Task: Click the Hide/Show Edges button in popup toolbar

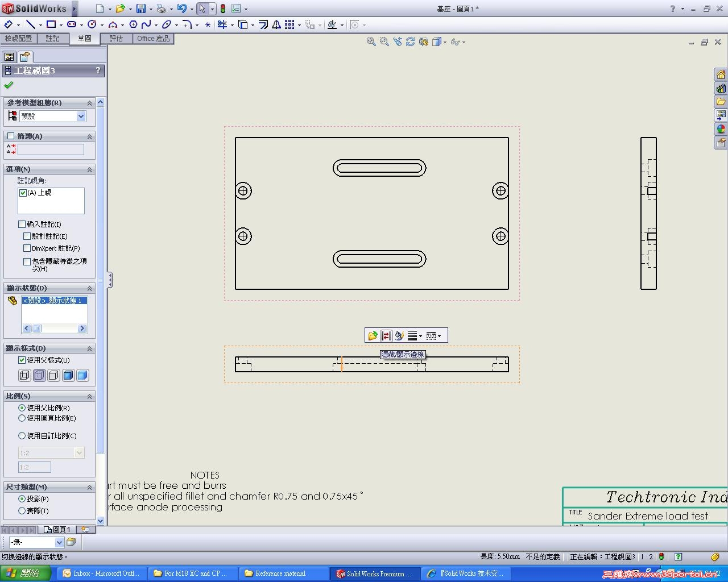Action: point(386,336)
